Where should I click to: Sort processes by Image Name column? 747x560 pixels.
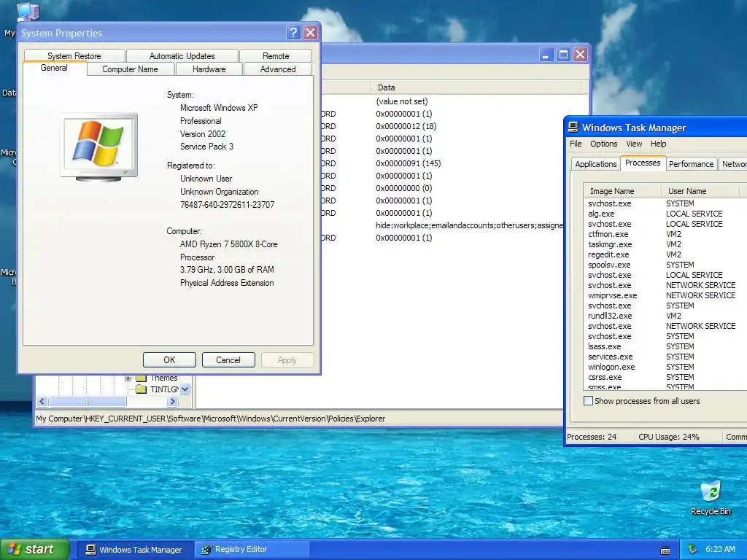point(622,191)
